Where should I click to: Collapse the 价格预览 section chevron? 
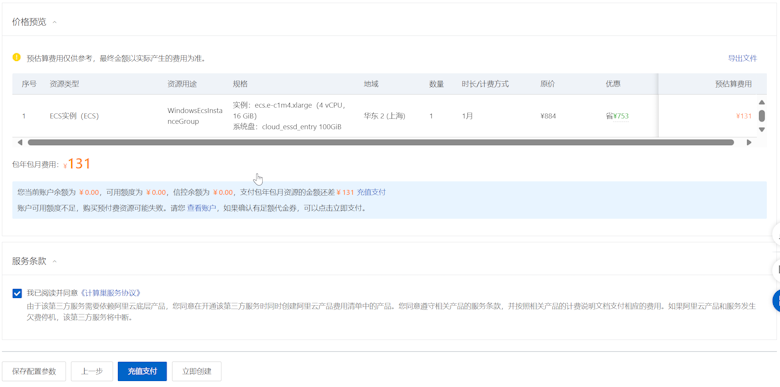coord(55,22)
